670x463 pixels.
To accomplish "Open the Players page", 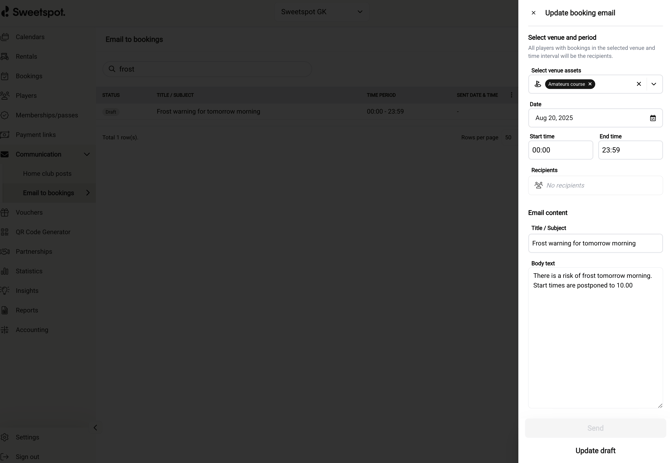I will coord(26,96).
